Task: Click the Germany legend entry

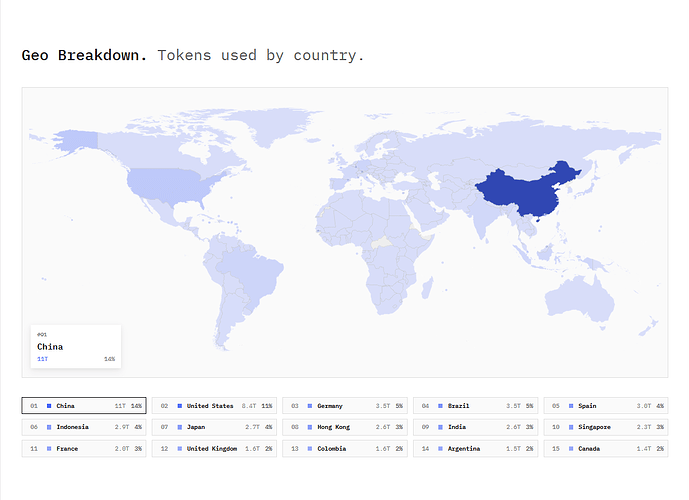Action: click(345, 406)
